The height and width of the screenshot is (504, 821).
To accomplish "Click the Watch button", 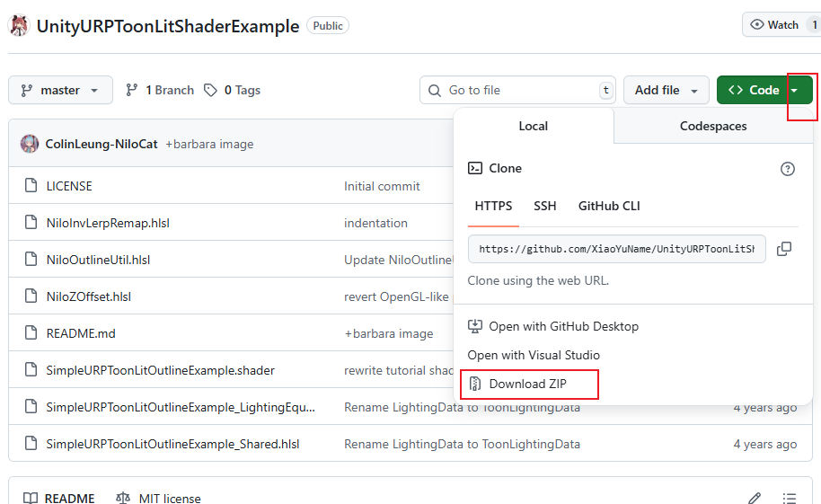I will coord(781,24).
